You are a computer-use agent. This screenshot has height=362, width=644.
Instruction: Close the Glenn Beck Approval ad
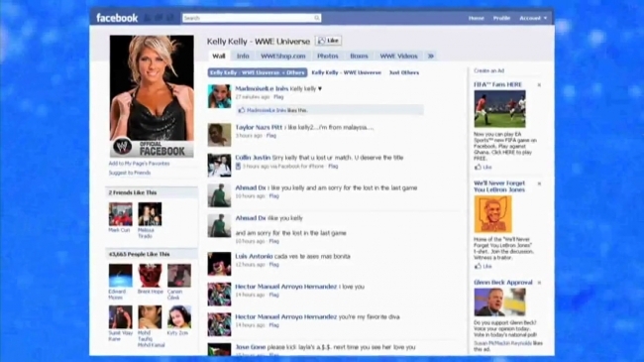539,283
